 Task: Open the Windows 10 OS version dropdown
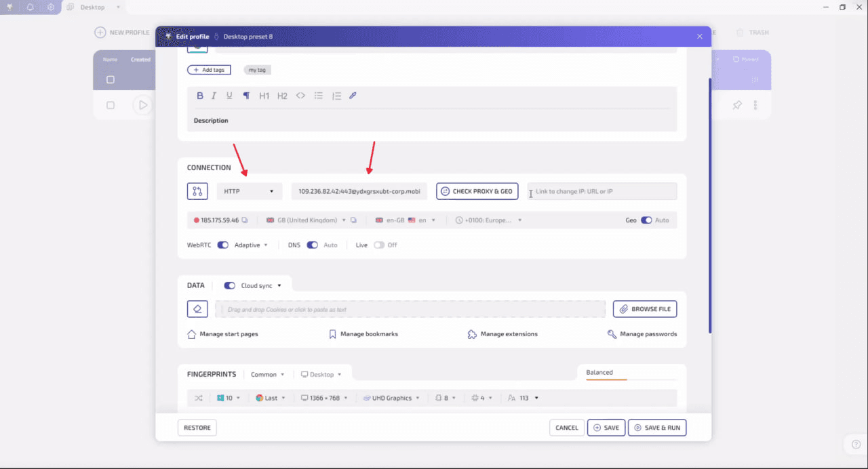229,398
